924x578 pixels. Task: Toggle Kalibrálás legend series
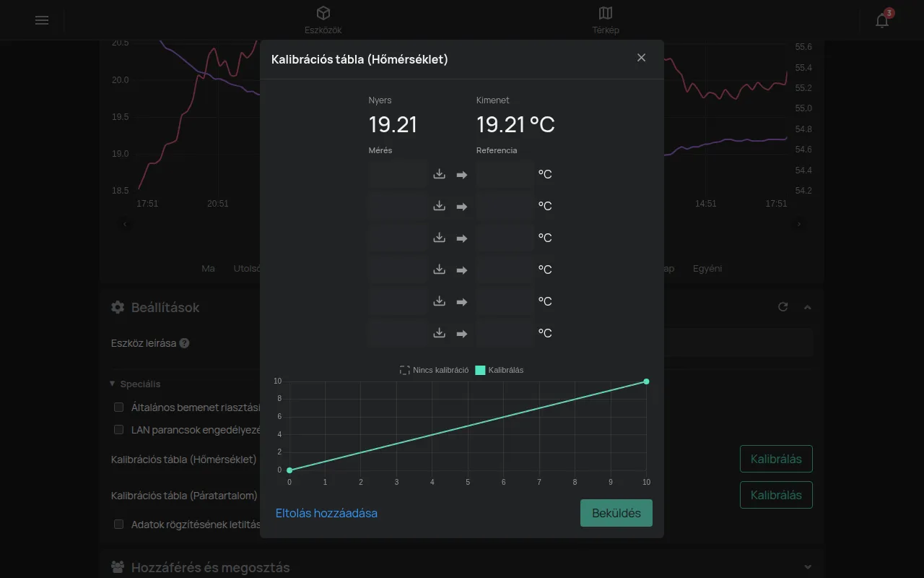(500, 370)
